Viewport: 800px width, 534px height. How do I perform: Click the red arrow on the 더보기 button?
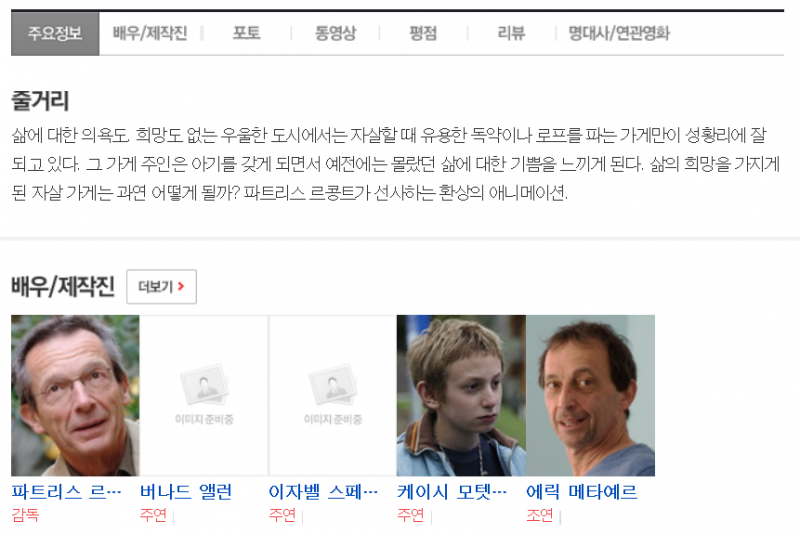coord(181,287)
